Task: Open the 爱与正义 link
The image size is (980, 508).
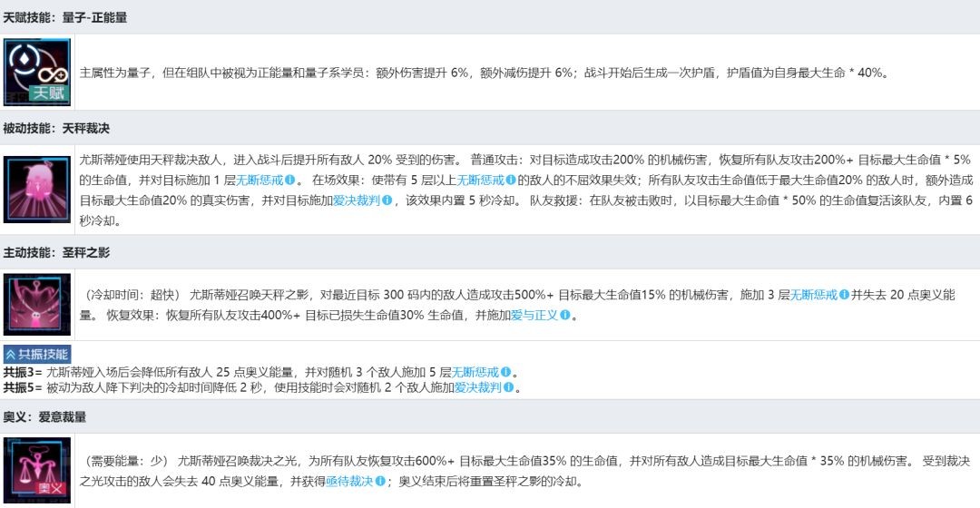Action: pos(534,315)
